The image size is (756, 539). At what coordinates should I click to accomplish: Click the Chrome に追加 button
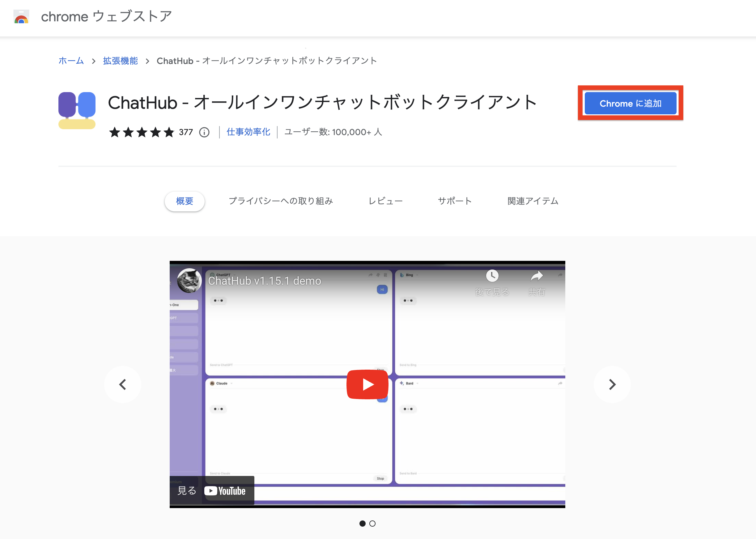(x=630, y=103)
